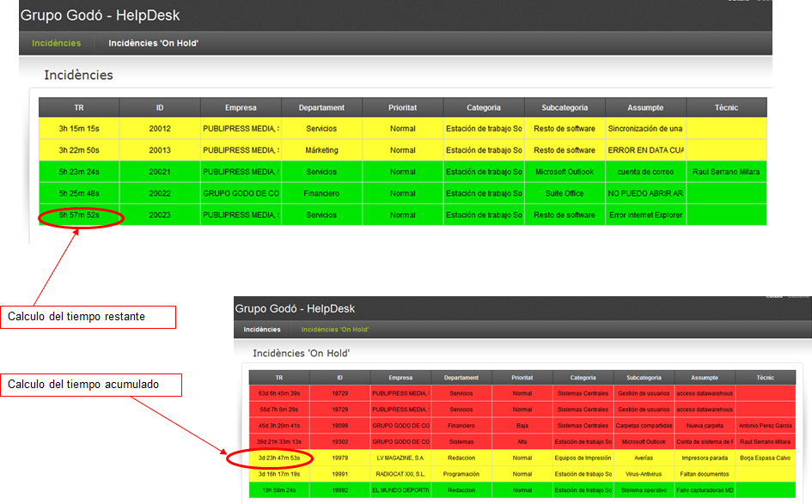Viewport: 812px width, 504px height.
Task: Open incident 20022 from GRUPO GODO
Action: pyautogui.click(x=160, y=193)
